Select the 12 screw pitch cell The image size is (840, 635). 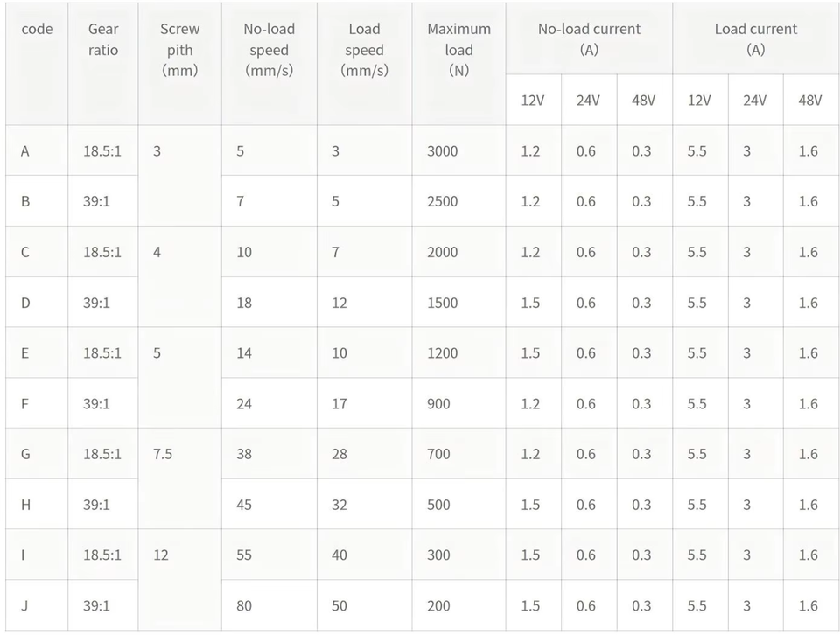click(x=161, y=555)
